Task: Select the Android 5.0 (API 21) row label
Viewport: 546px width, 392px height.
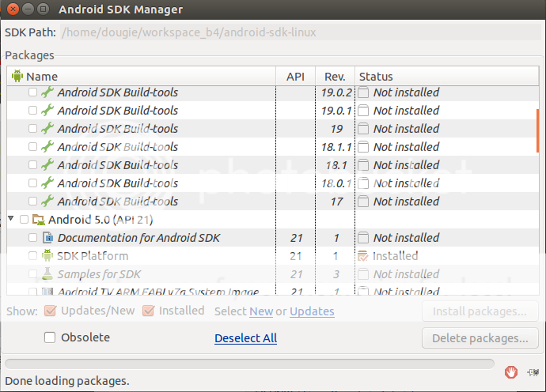Action: coord(100,220)
